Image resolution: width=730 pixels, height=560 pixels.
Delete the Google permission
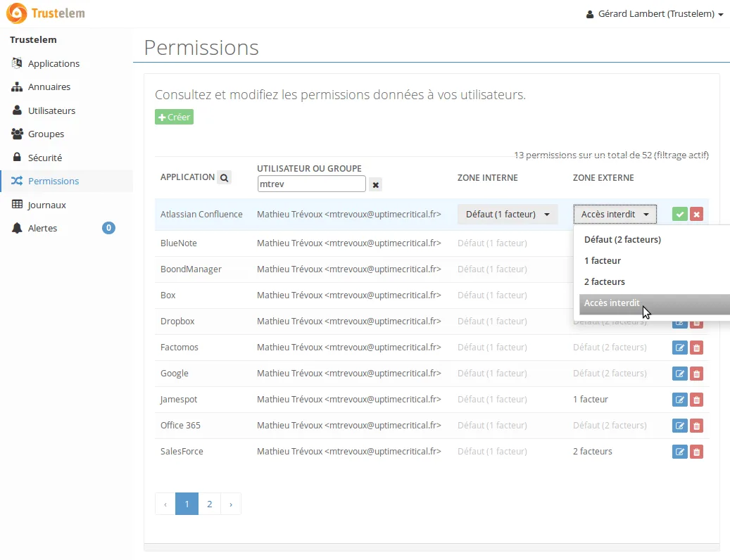(x=696, y=374)
